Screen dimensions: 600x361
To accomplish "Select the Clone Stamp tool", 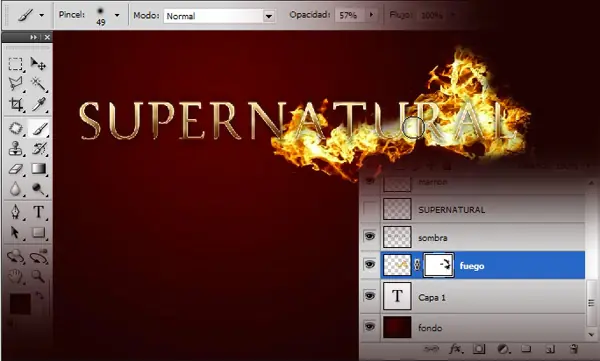I will pos(15,149).
